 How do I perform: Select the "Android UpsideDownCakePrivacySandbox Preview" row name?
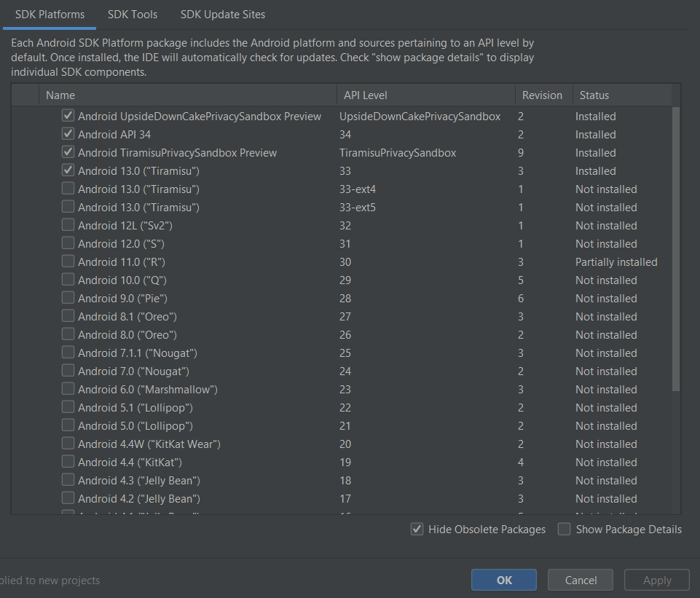point(200,117)
